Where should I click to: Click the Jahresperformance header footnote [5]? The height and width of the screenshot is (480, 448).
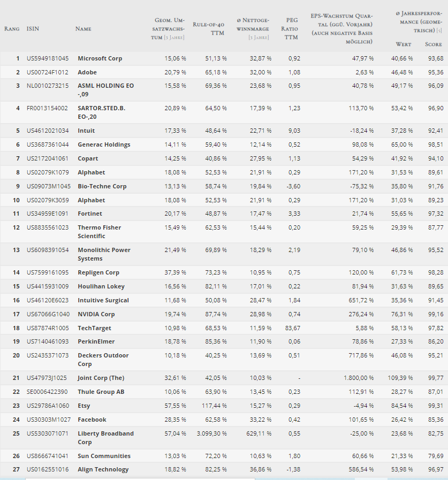439,31
